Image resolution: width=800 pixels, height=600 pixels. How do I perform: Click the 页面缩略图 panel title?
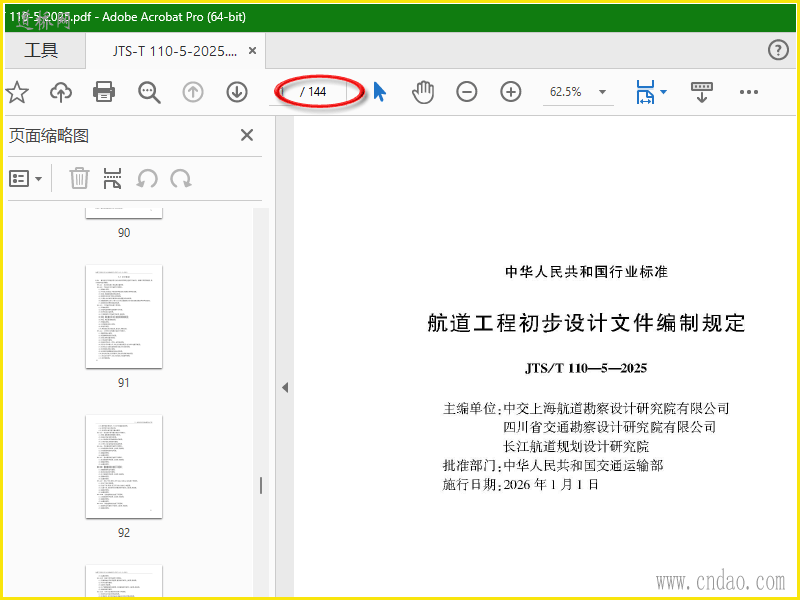pyautogui.click(x=49, y=136)
